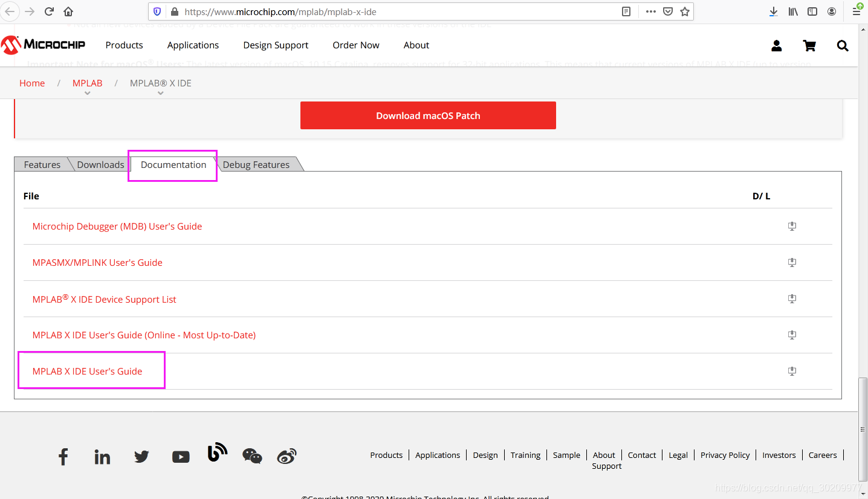868x499 pixels.
Task: Open the Facebook social icon
Action: coord(63,457)
